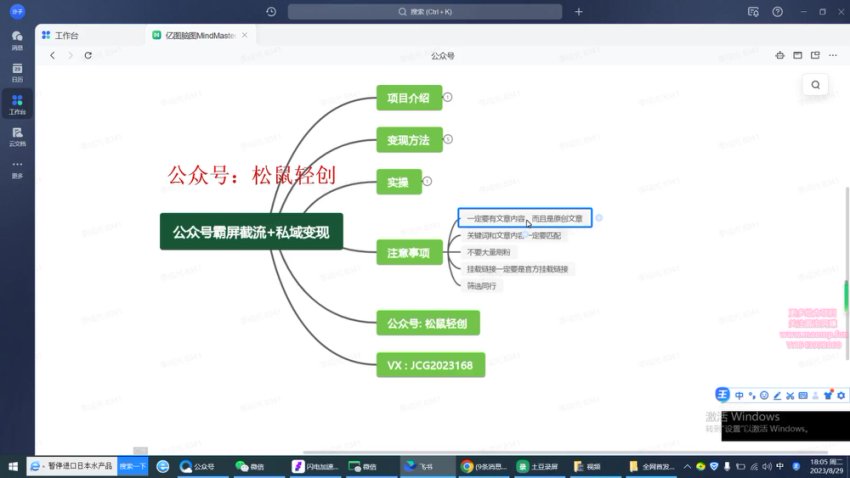The height and width of the screenshot is (478, 850).
Task: Refresh the page with the reload icon
Action: pos(88,56)
